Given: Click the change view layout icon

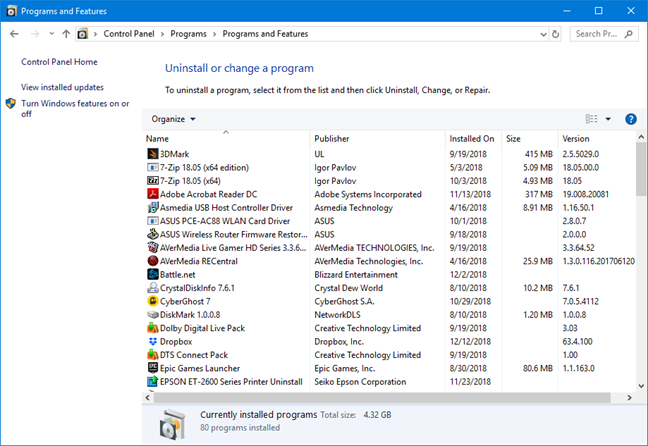Looking at the screenshot, I should coord(591,119).
